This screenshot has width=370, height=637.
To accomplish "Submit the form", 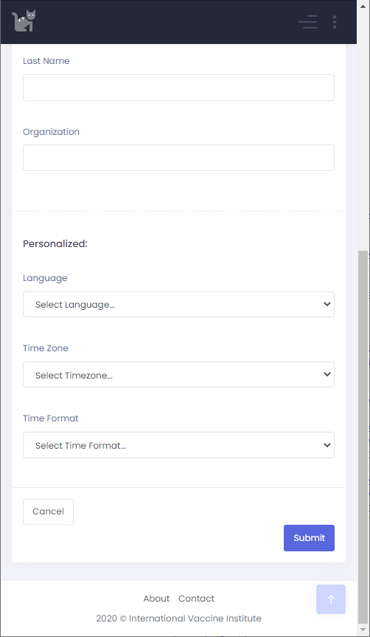I will coord(309,538).
